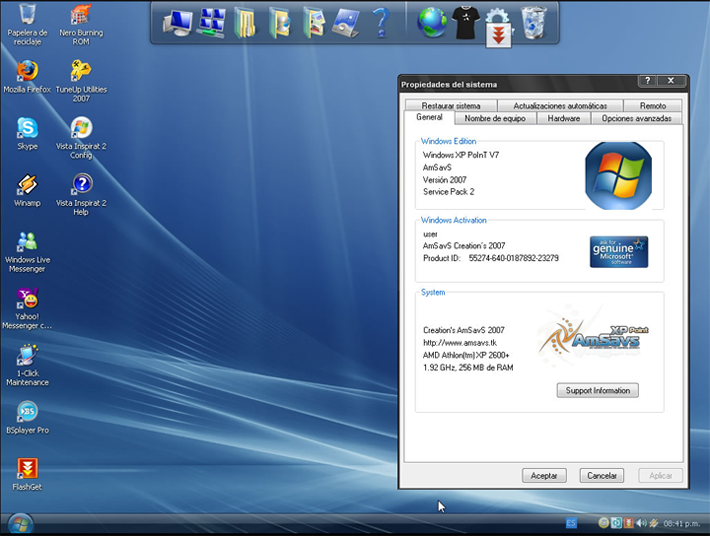
Task: Switch to the Actualizaciones automáticas tab
Action: (x=560, y=105)
